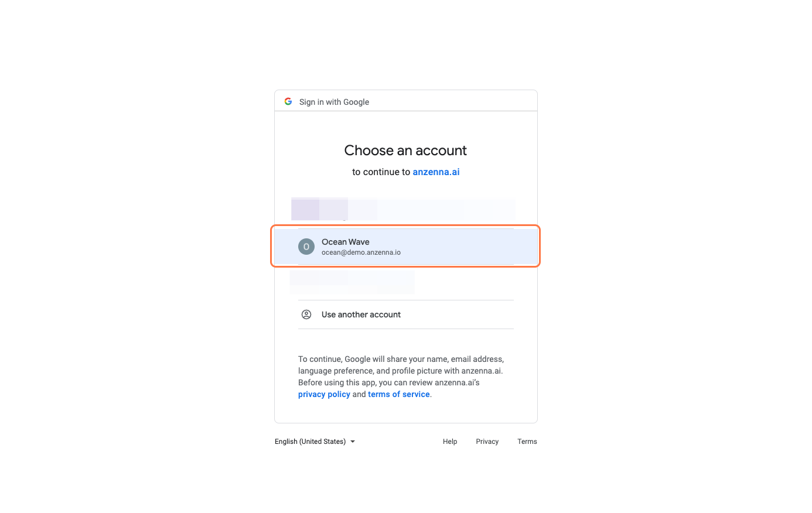Click the Google logo icon
This screenshot has width=812, height=513.
288,101
